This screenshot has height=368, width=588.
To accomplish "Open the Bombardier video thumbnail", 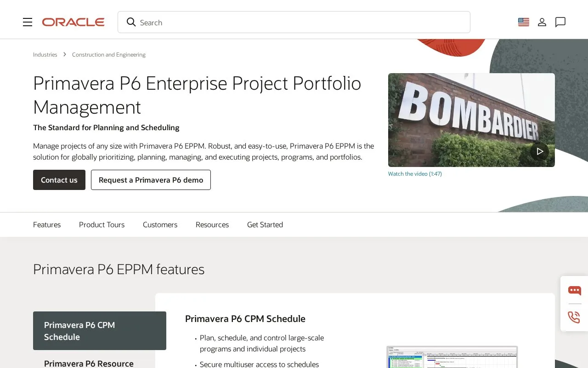I will coord(471,120).
